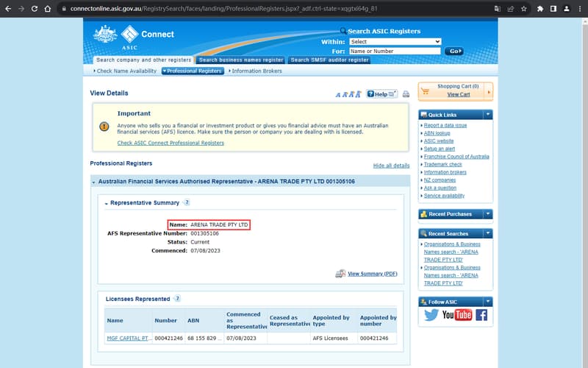Image resolution: width=588 pixels, height=368 pixels.
Task: Click the Go search button
Action: 453,51
